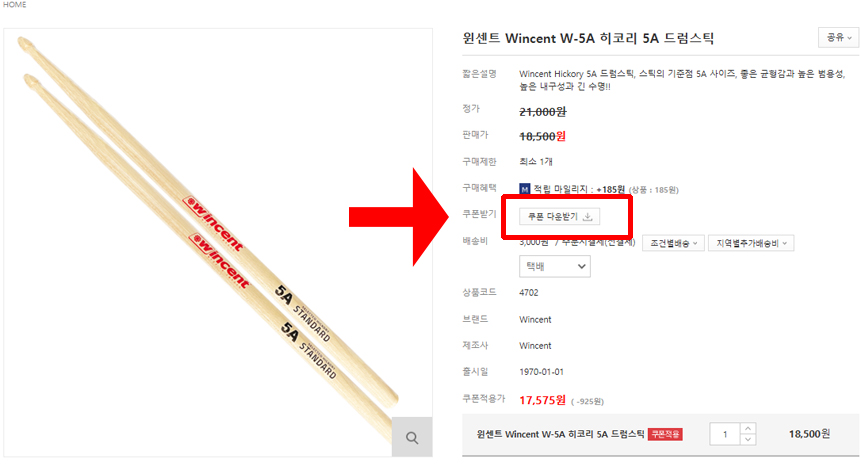Click the blue mileage M icon
The height and width of the screenshot is (470, 860).
pyautogui.click(x=524, y=189)
